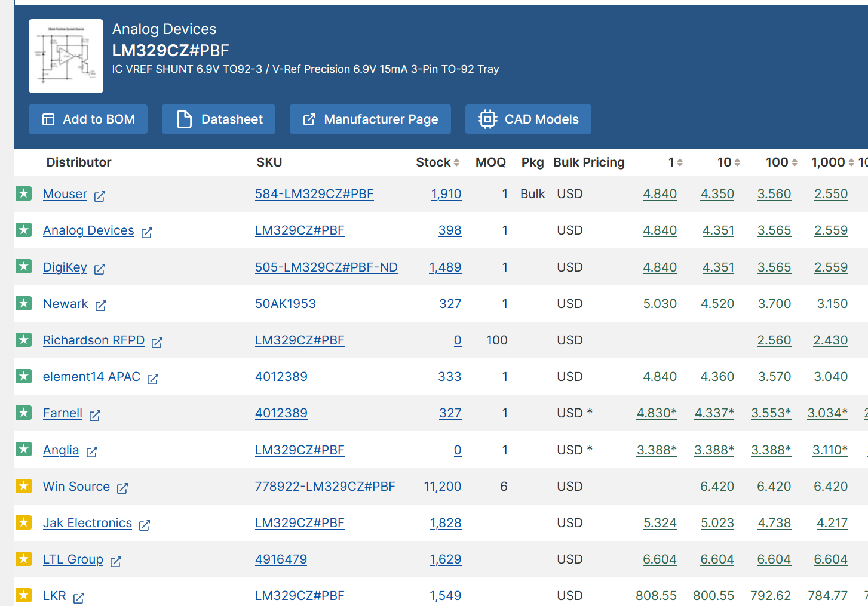Open LKR external link icon
The height and width of the screenshot is (606, 868).
pyautogui.click(x=79, y=598)
